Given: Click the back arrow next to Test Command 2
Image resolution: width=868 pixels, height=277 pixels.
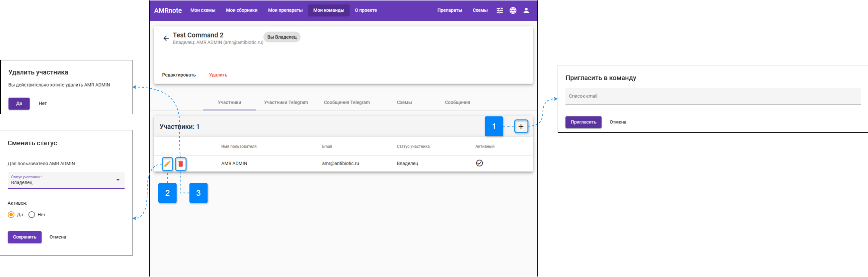Looking at the screenshot, I should pos(166,38).
